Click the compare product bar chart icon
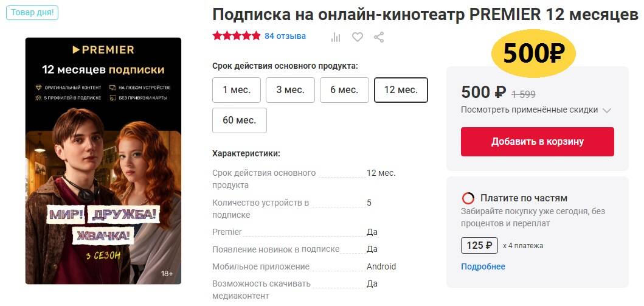 (x=335, y=37)
